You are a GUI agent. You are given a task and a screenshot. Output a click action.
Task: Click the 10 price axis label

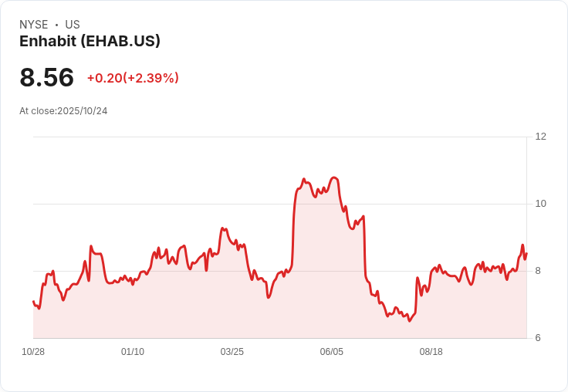tap(540, 204)
